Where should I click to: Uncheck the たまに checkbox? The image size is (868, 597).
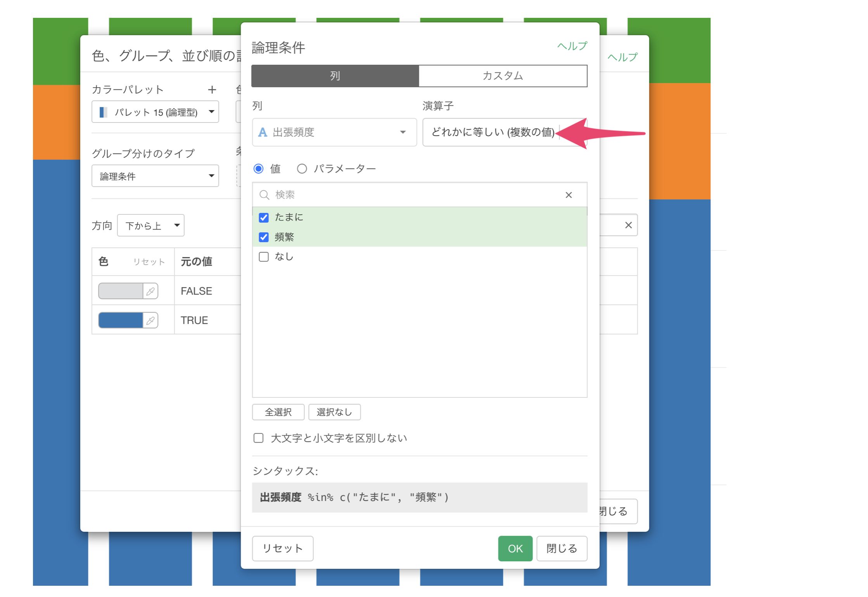tap(264, 217)
